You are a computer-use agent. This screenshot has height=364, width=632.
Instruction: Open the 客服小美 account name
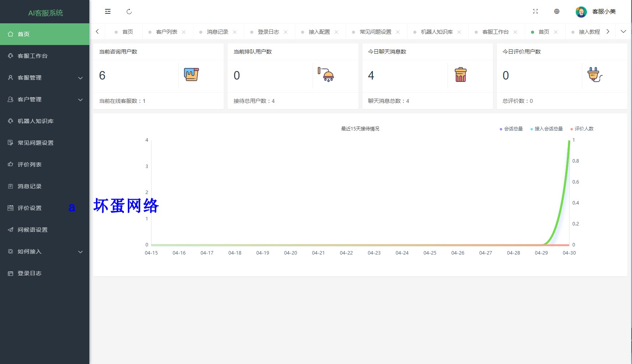(604, 12)
